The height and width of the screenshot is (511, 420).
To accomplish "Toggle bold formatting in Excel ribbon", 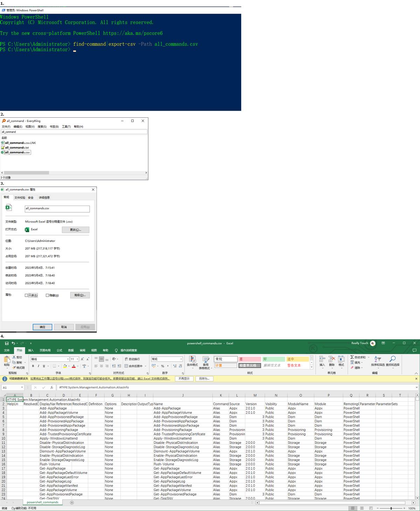I will coord(33,366).
